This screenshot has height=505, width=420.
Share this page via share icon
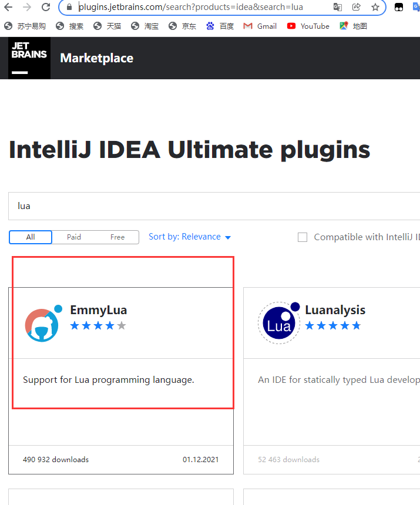(x=356, y=7)
